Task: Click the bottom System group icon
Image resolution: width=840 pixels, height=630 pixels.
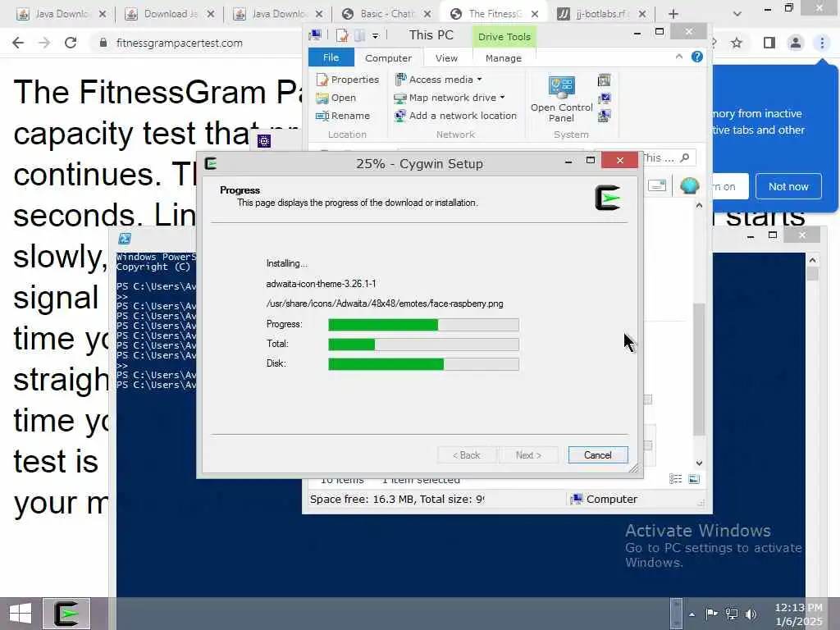Action: (x=605, y=116)
